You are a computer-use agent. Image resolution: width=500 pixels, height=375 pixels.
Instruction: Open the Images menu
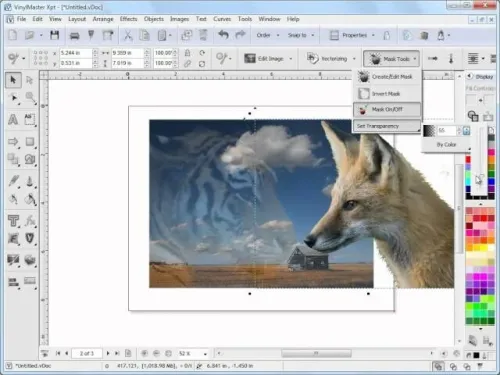[x=179, y=19]
